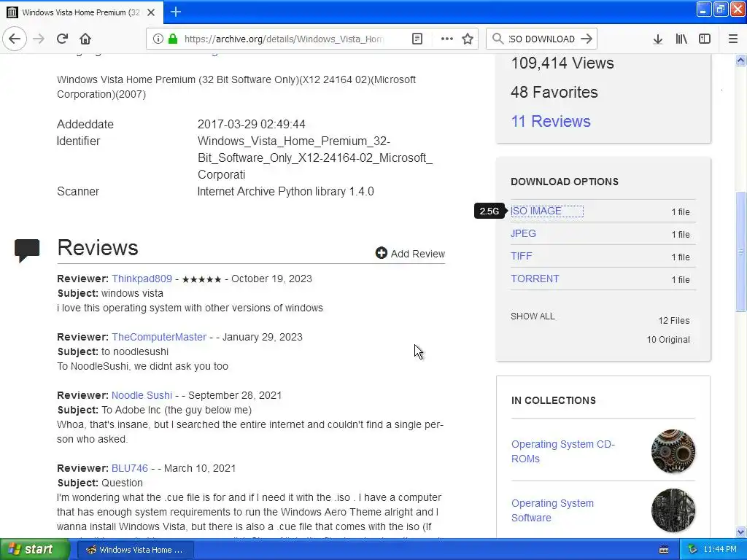Submit search with the arrow button

pyautogui.click(x=587, y=39)
